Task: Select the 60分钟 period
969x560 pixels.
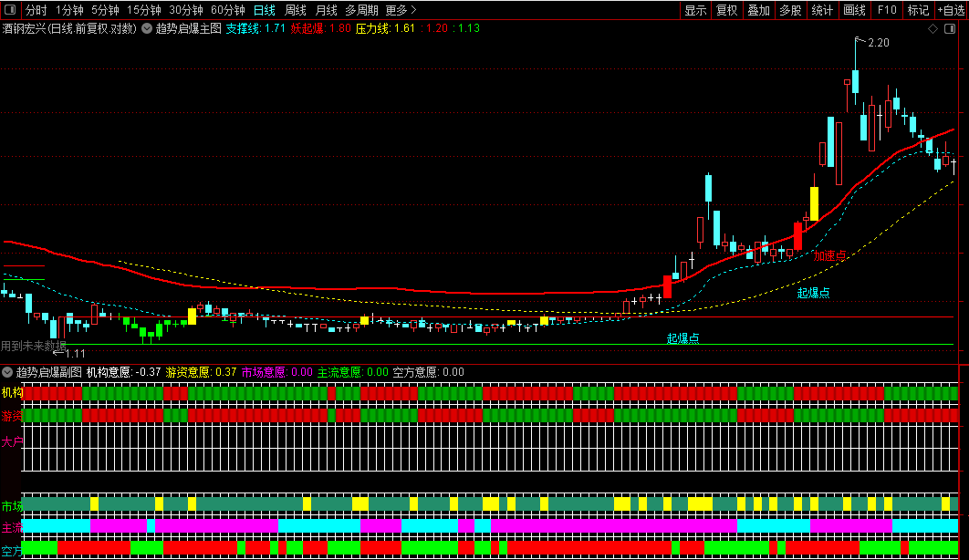Action: (x=228, y=11)
